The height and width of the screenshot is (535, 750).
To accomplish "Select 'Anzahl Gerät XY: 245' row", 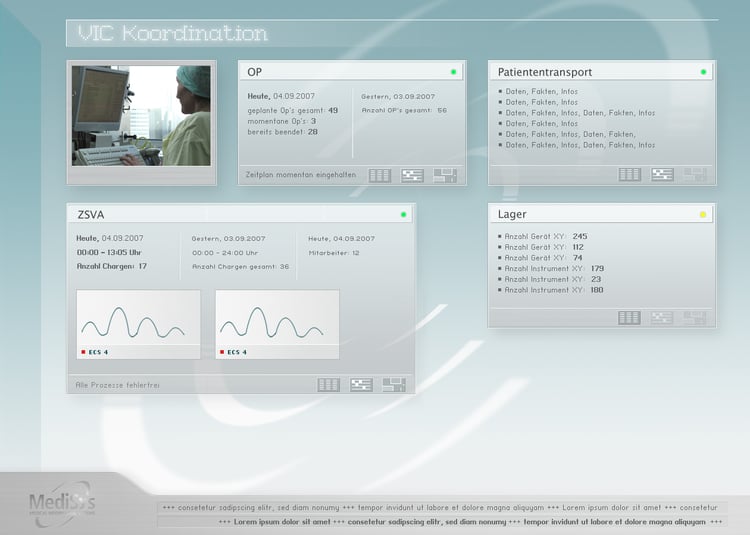I will [x=543, y=236].
